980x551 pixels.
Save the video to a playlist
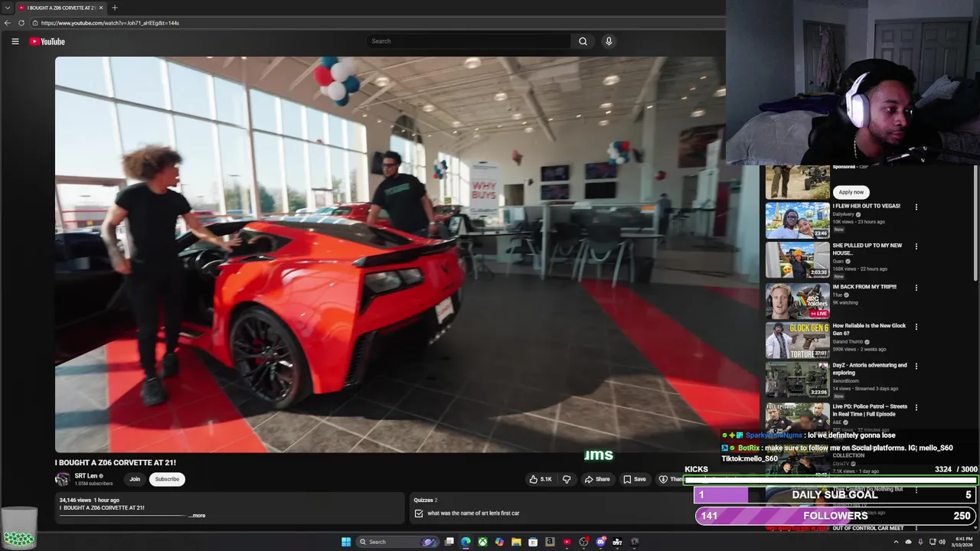click(x=635, y=479)
